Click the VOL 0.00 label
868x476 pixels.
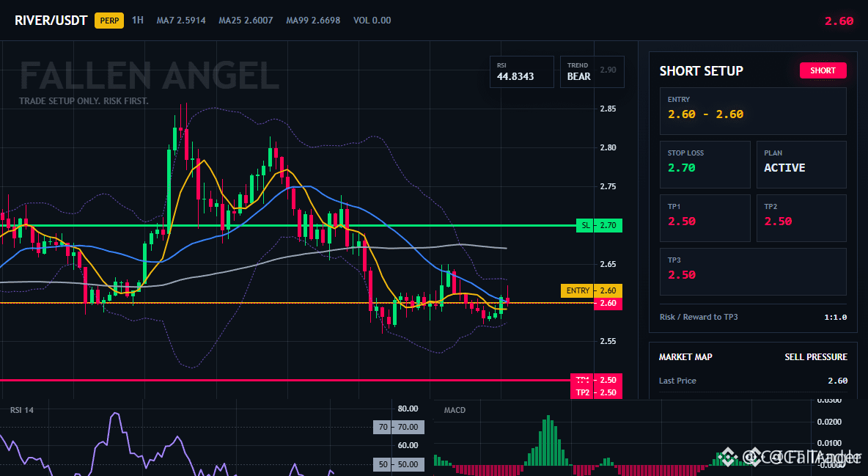372,21
